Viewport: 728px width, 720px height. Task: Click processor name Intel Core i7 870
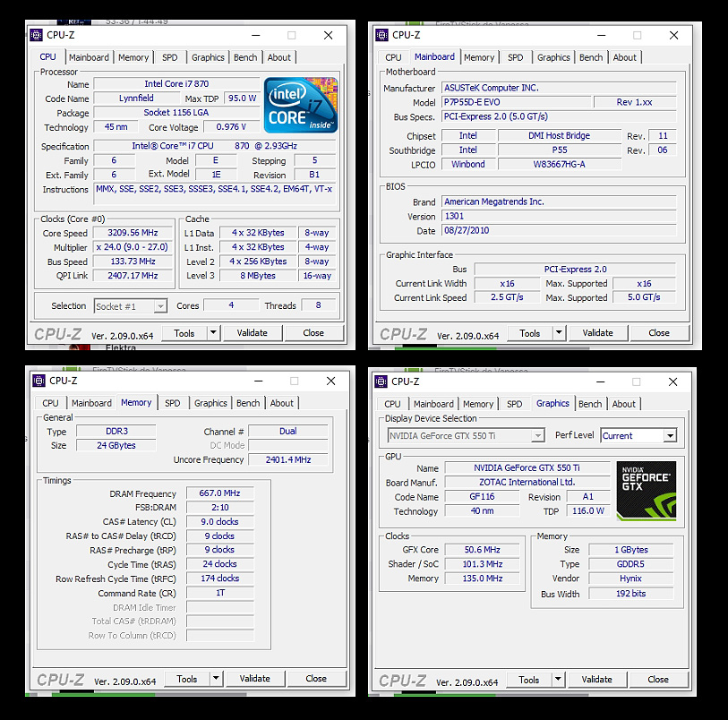pyautogui.click(x=176, y=83)
